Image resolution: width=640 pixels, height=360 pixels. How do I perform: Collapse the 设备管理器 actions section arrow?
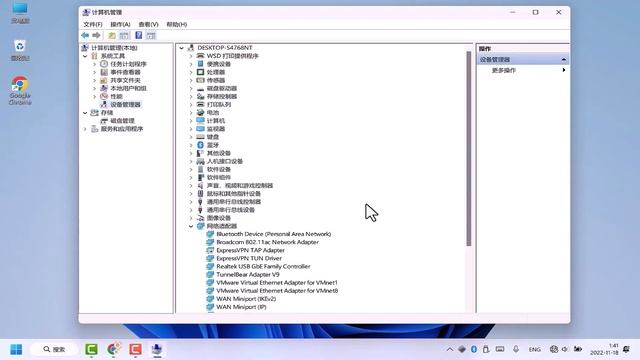pyautogui.click(x=564, y=60)
